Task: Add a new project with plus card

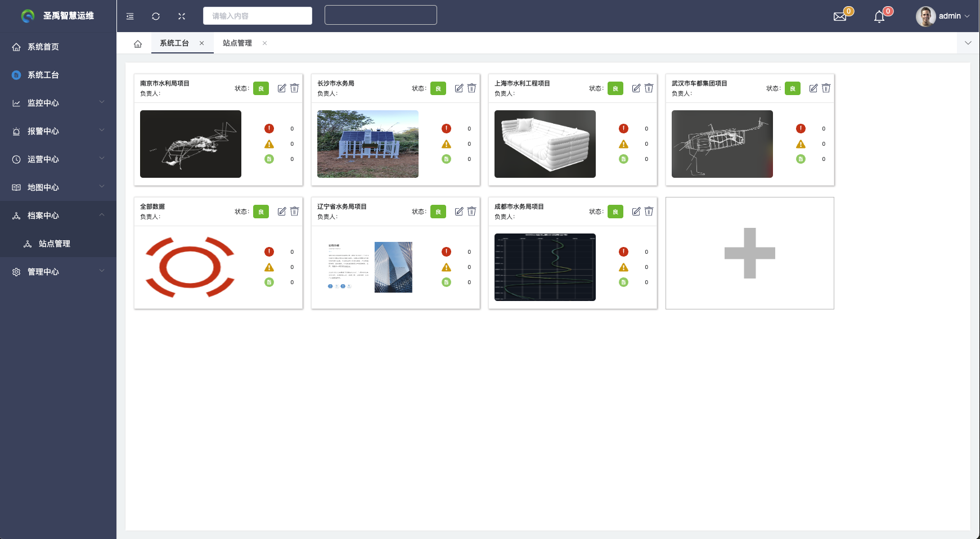Action: click(749, 253)
